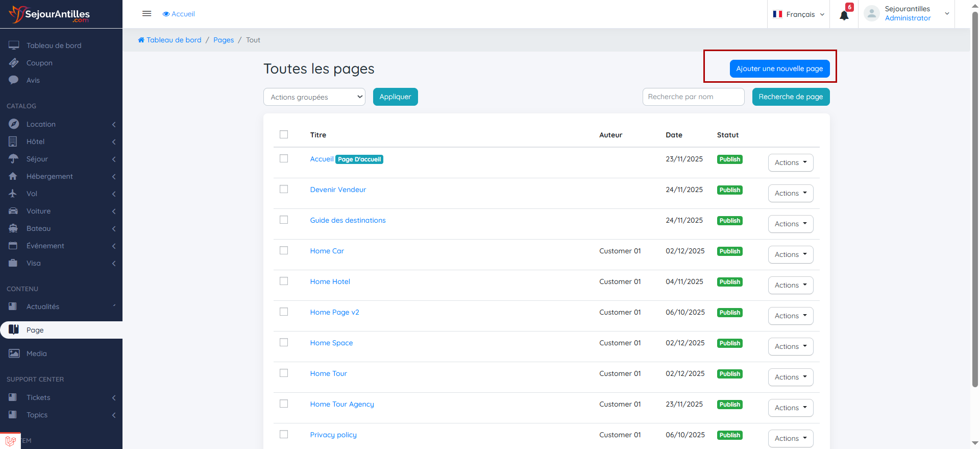The height and width of the screenshot is (449, 980).
Task: Select the Home Hotel row checkbox
Action: coord(284,281)
